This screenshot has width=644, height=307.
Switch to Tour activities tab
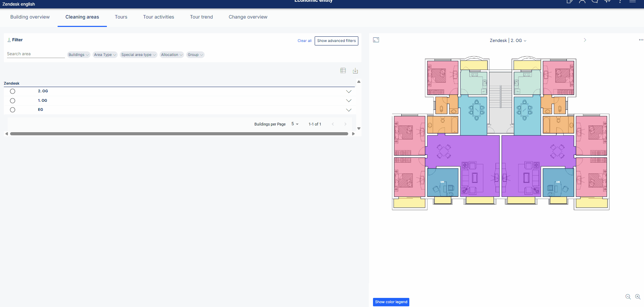(159, 17)
